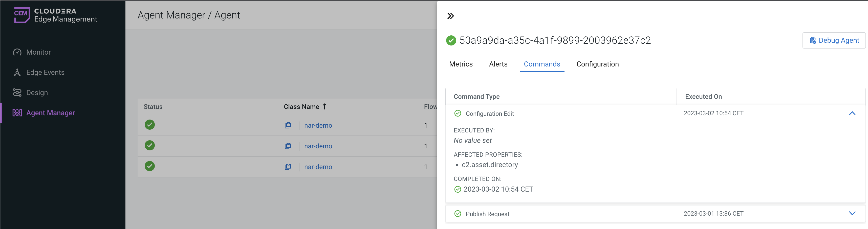Copy class name in first nar-demo row
This screenshot has width=868, height=229.
pos(288,125)
